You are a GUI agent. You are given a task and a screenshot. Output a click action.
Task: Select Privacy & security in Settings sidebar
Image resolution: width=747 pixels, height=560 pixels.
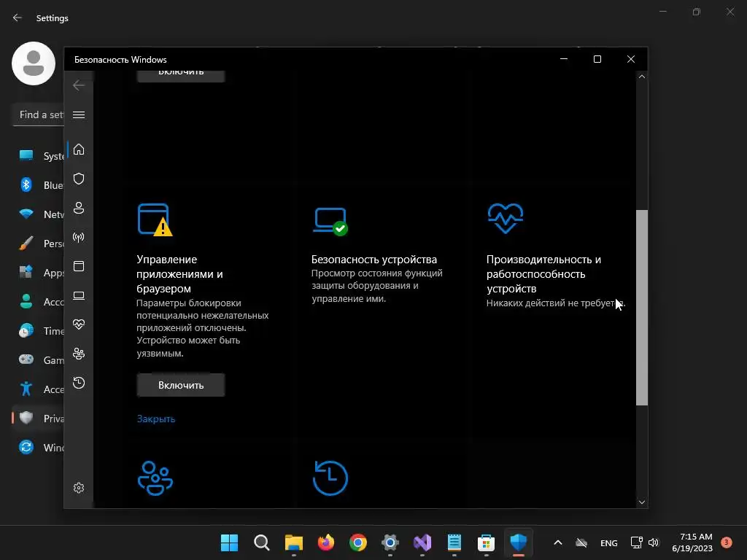click(38, 418)
